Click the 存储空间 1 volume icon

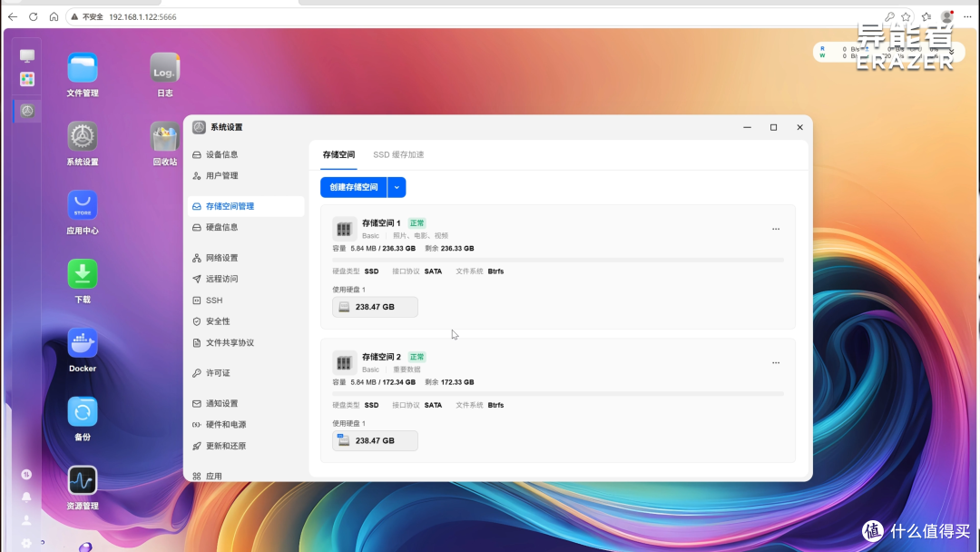click(x=344, y=229)
